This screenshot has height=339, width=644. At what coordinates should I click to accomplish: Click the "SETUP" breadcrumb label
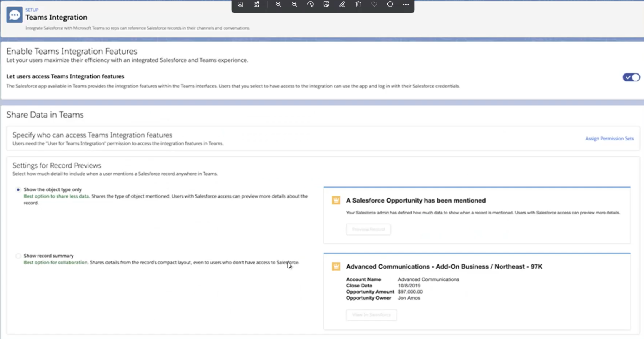[x=32, y=10]
